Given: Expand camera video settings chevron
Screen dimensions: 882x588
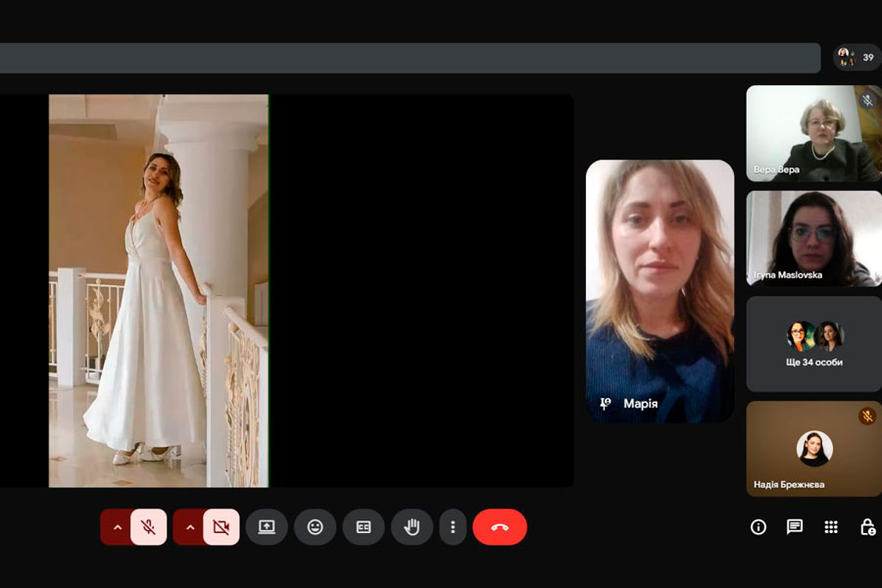Looking at the screenshot, I should [x=190, y=527].
